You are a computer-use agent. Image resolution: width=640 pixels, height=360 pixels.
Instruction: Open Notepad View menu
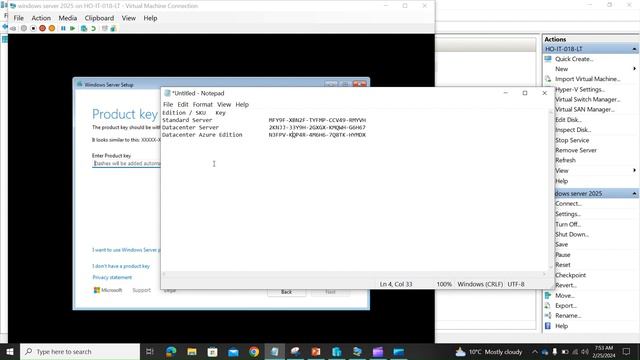tap(224, 104)
